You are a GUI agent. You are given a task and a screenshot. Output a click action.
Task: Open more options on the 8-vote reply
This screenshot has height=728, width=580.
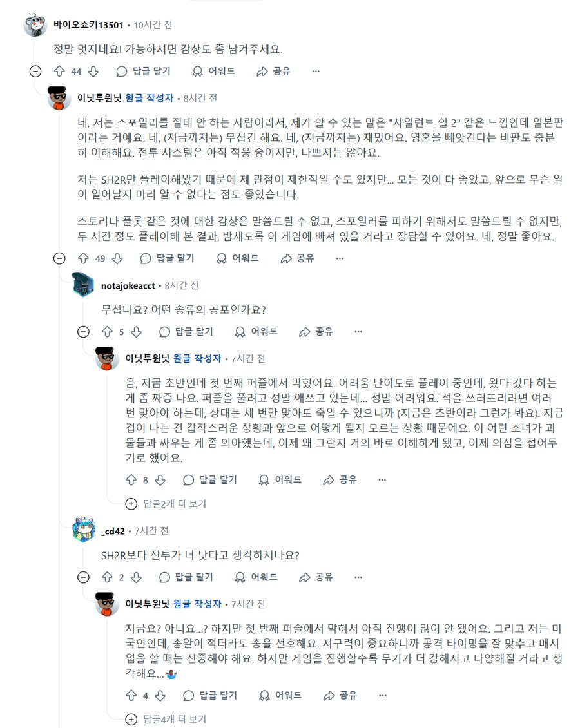382,480
